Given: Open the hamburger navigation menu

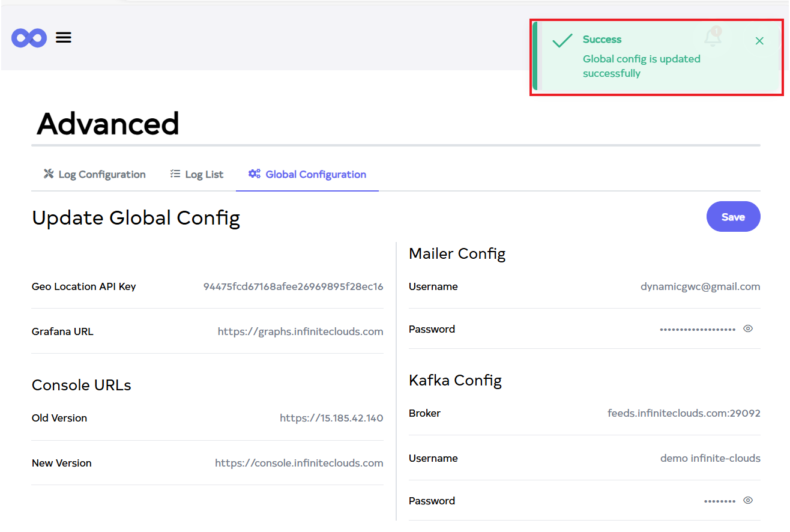Looking at the screenshot, I should tap(64, 38).
